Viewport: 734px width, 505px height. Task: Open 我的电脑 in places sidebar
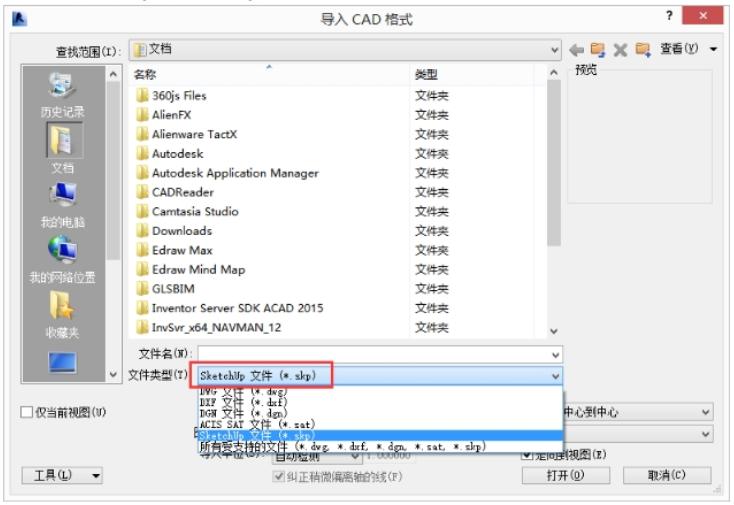pos(62,205)
